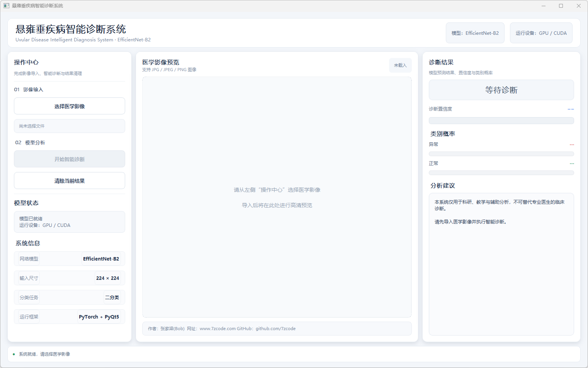Click the 尚未选择文件 file path field
Screen dimensions: 588x368
pyautogui.click(x=70, y=126)
